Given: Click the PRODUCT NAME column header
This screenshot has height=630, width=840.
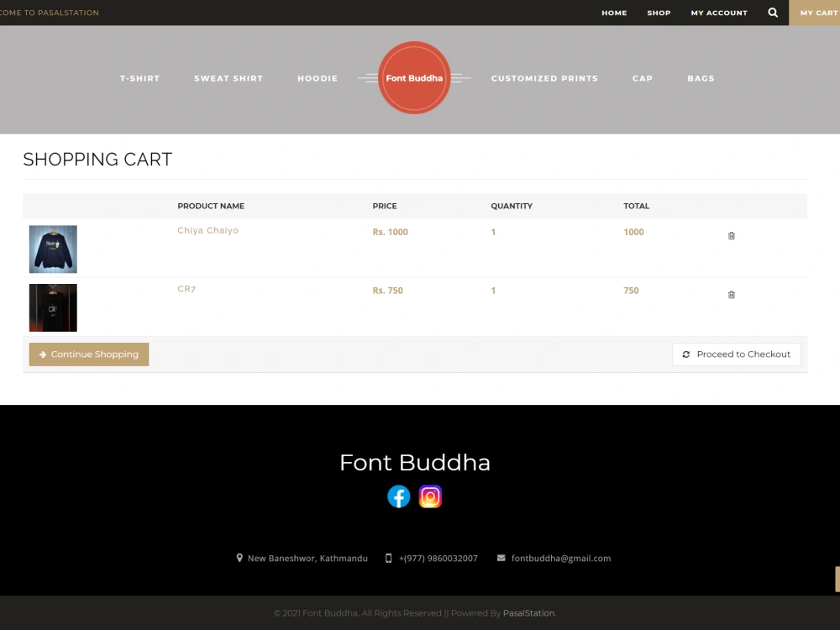Looking at the screenshot, I should pyautogui.click(x=211, y=206).
